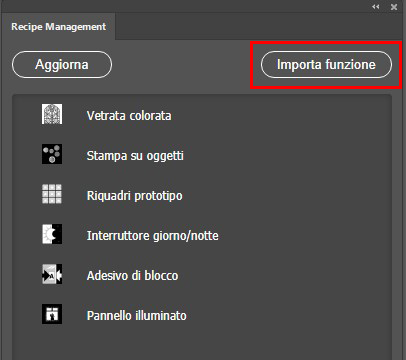Choose the Pannello illuminato text label
406x360 pixels.
coord(137,316)
